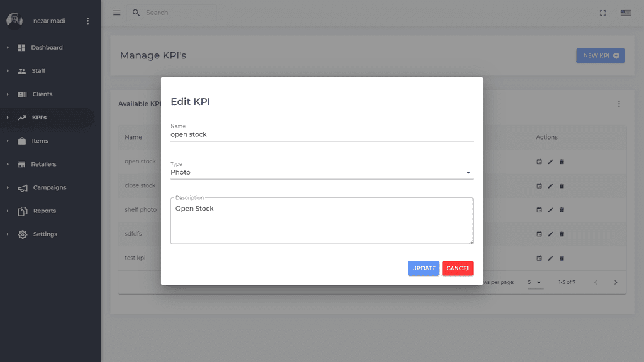Image resolution: width=644 pixels, height=362 pixels.
Task: Expand the Items menu arrow
Action: [x=8, y=141]
